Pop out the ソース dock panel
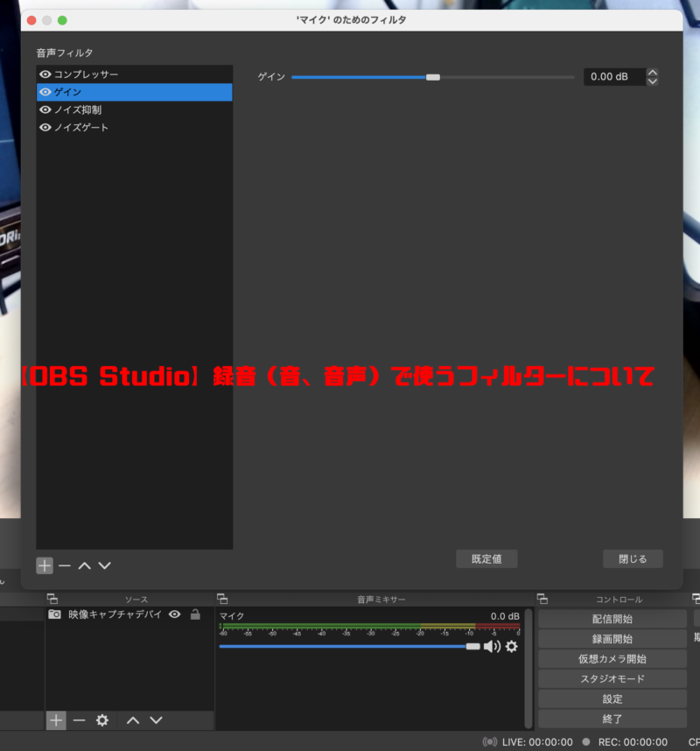The image size is (700, 751). [x=52, y=599]
